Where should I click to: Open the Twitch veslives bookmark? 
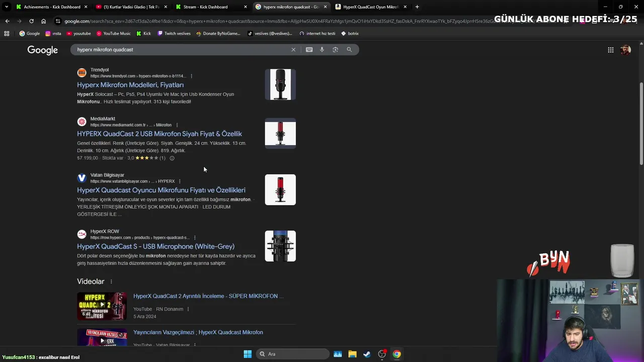[174, 33]
